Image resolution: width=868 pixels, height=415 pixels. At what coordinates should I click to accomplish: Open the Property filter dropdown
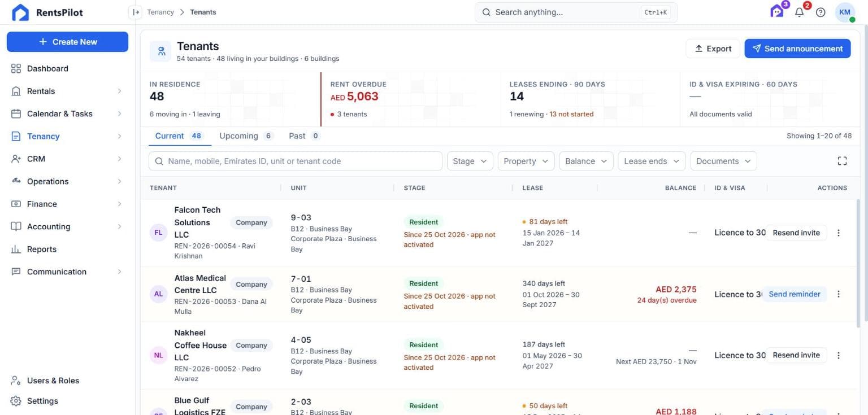point(526,161)
